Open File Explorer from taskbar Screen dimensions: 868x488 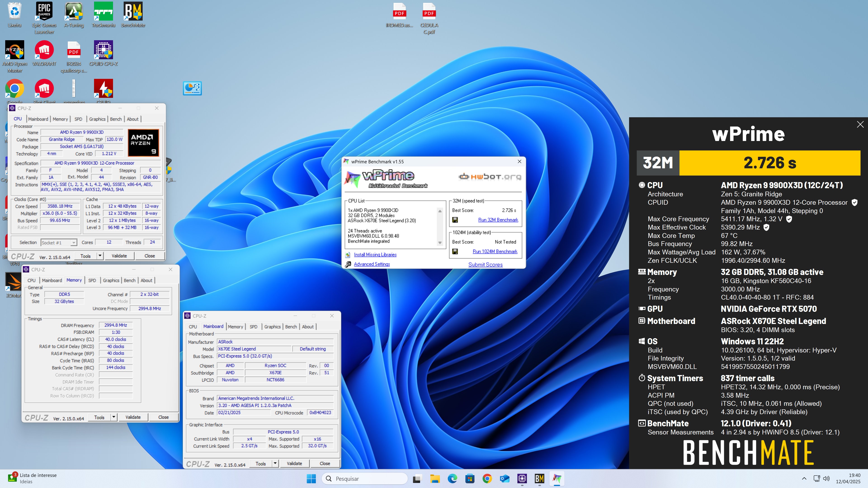pyautogui.click(x=435, y=478)
